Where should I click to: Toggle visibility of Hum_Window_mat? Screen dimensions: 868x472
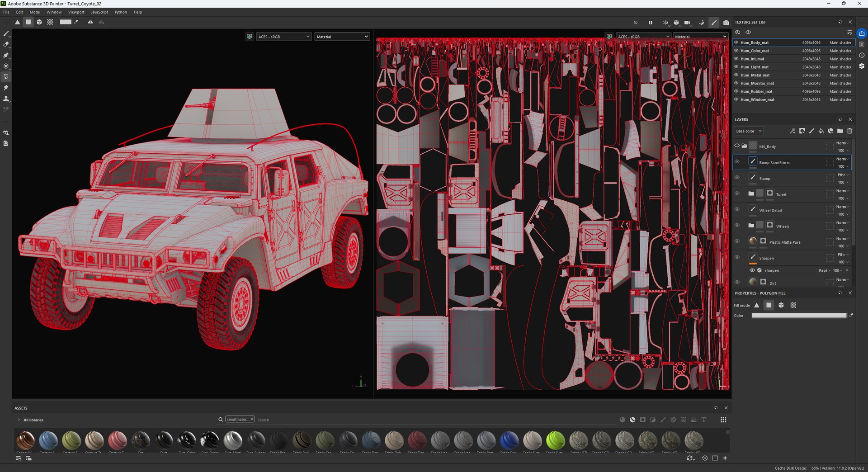click(736, 99)
